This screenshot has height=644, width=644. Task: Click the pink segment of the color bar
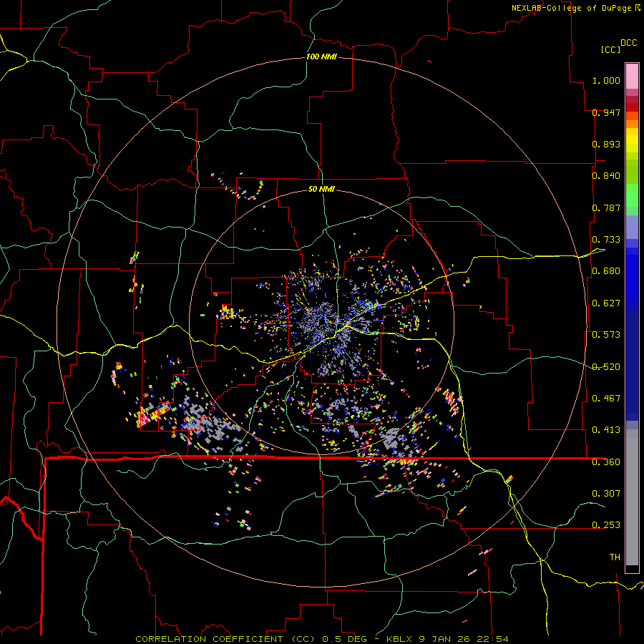(632, 76)
